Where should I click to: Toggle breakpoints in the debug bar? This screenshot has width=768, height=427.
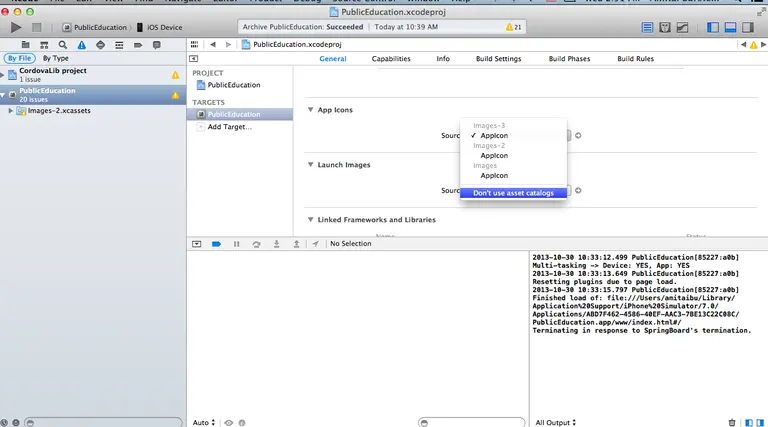[x=216, y=244]
